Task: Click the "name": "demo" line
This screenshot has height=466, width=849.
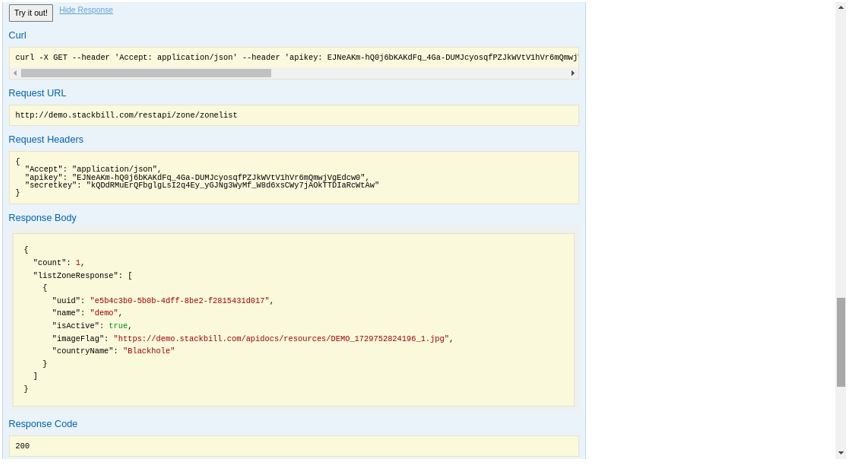Action: tap(87, 313)
